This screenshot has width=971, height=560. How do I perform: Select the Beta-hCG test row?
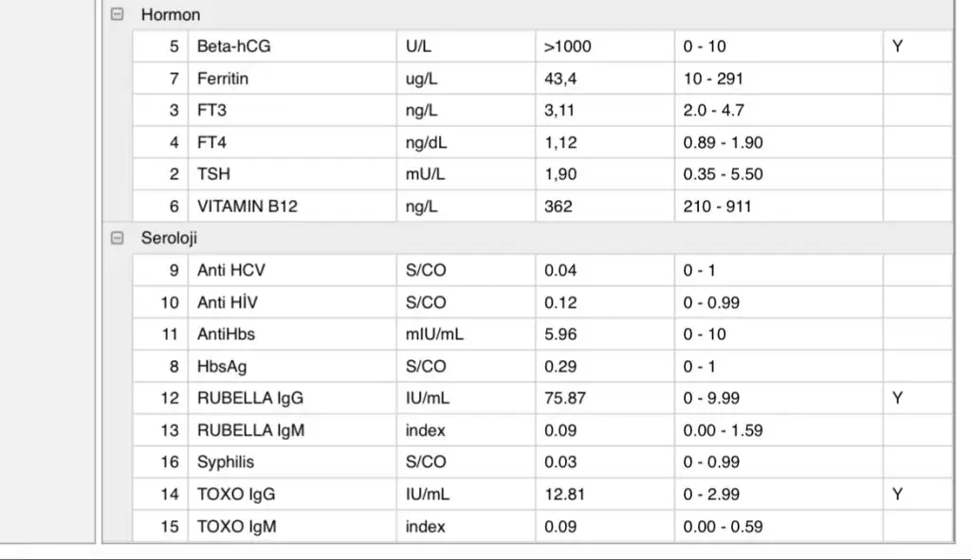click(x=233, y=46)
